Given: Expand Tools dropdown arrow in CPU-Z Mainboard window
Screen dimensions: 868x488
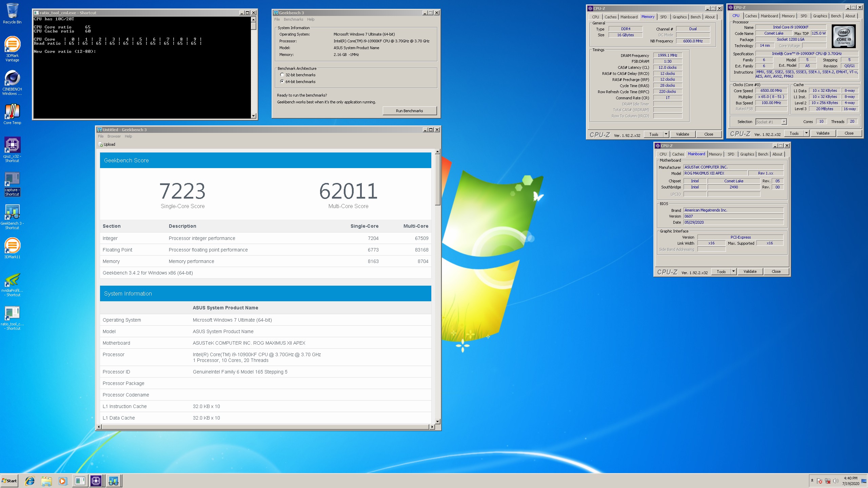Looking at the screenshot, I should click(x=733, y=271).
